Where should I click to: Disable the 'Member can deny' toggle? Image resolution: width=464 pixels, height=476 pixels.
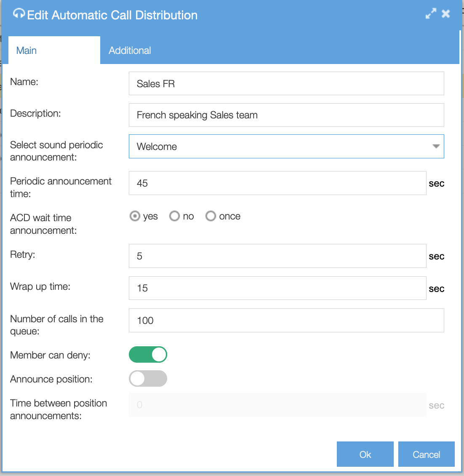[148, 354]
